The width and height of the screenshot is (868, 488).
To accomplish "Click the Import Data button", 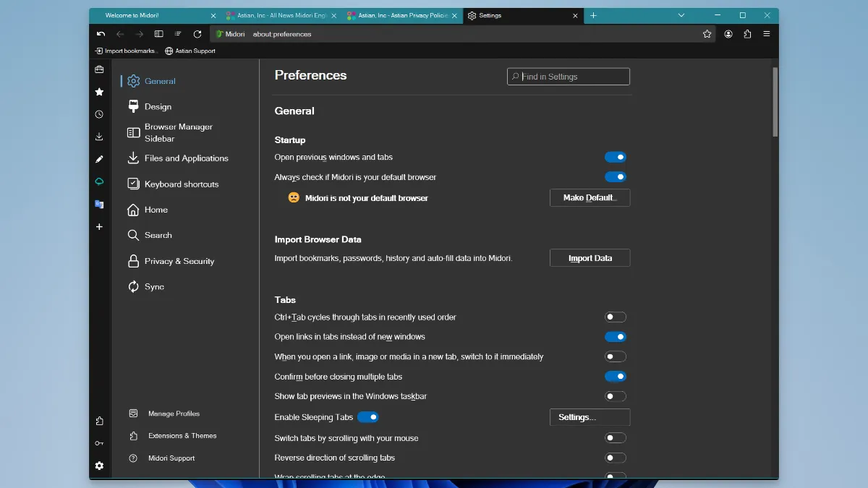I will [x=590, y=258].
